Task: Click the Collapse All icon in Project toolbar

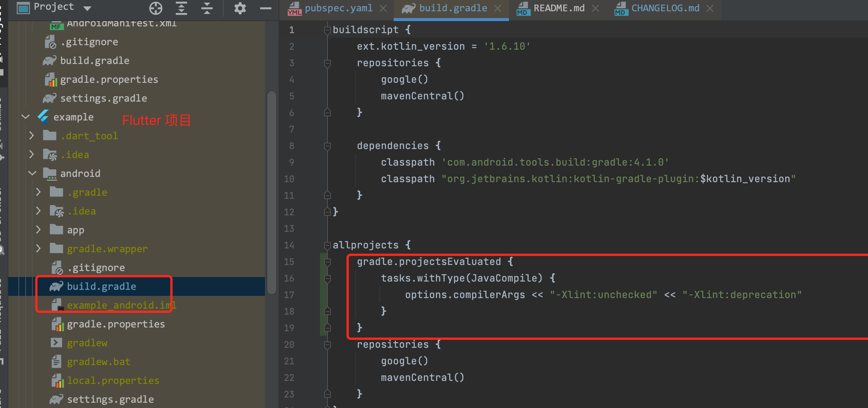Action: 207,8
